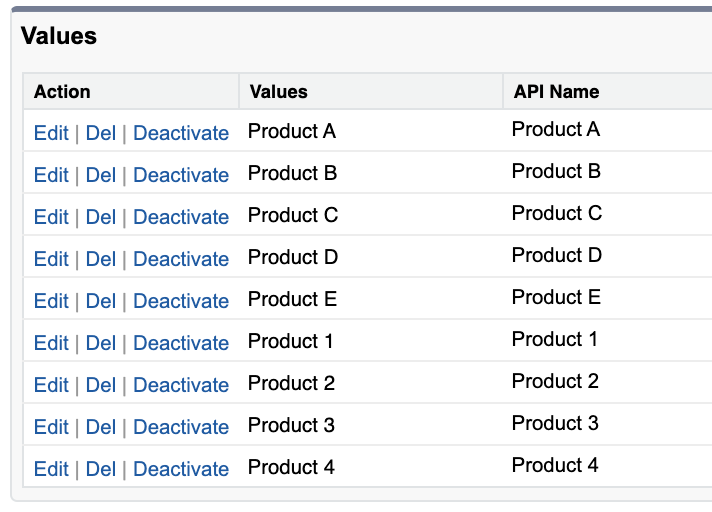The height and width of the screenshot is (512, 712).
Task: Deactivate the Product D value
Action: (x=181, y=259)
